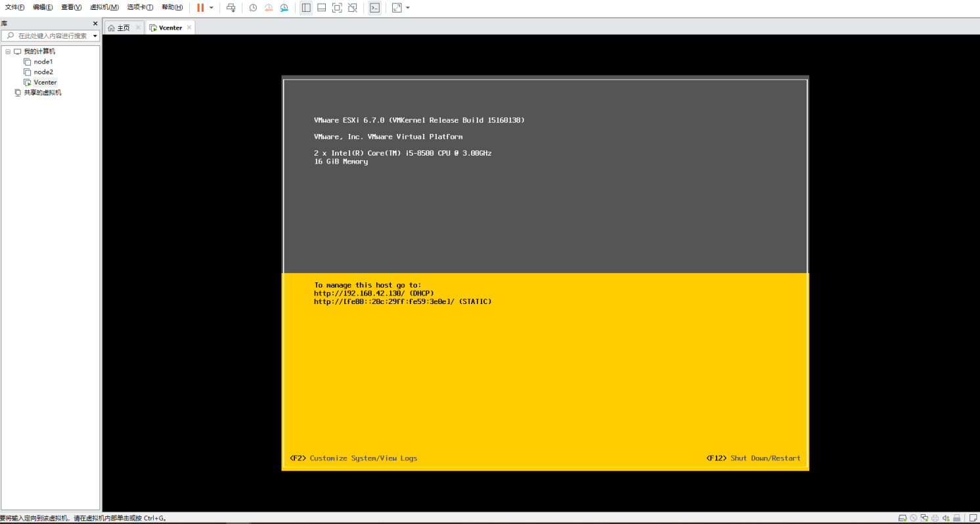Click 'VMware, Inc. VMware Virtual Platform' line
Screen dimensions: 980x524
pos(388,137)
